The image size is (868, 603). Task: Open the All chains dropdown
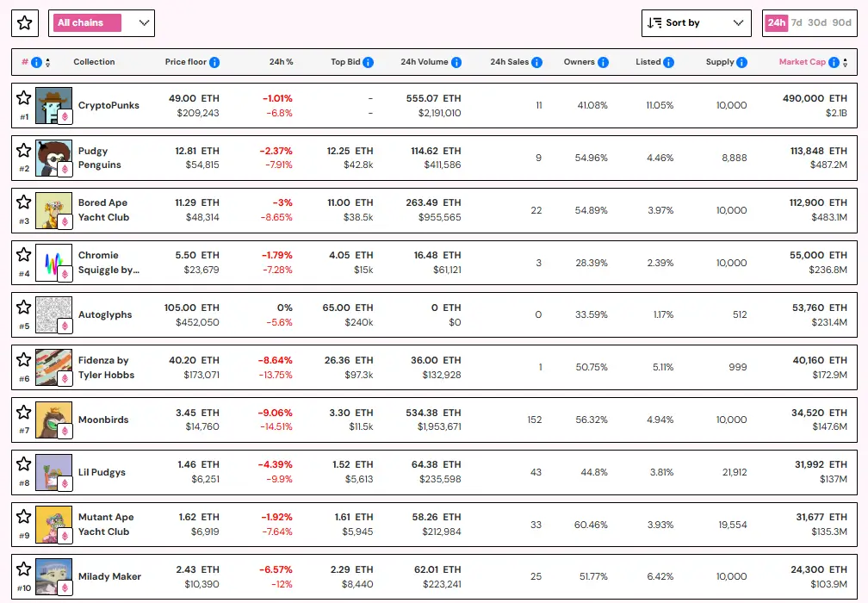click(x=102, y=23)
